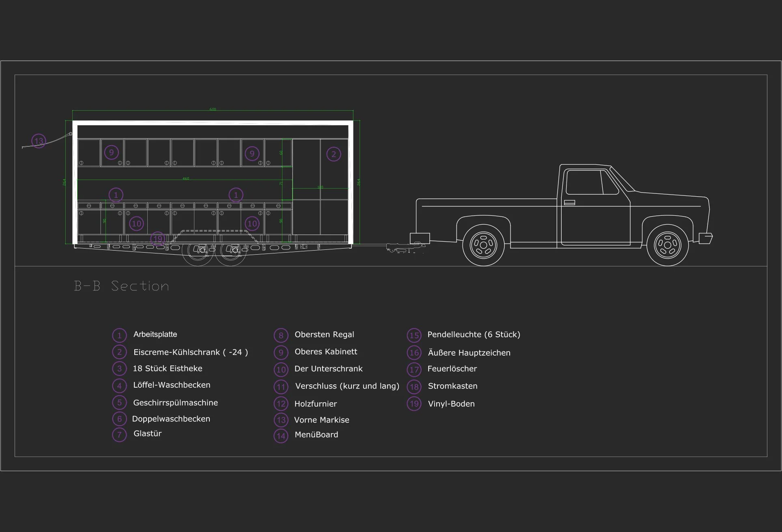Click the "Vinyl-Boden" legend label
The image size is (782, 532).
(451, 404)
